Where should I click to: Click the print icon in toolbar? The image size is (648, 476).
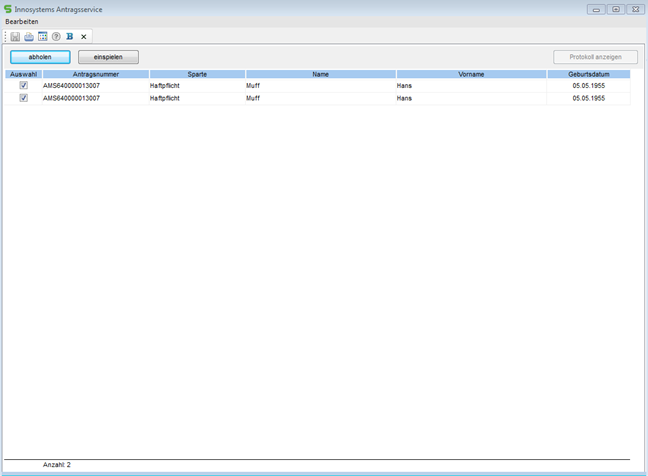[x=29, y=37]
